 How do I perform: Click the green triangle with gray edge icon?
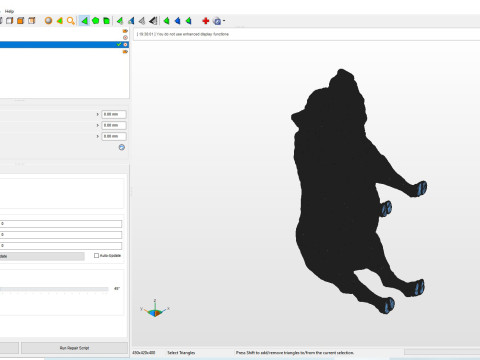click(120, 21)
